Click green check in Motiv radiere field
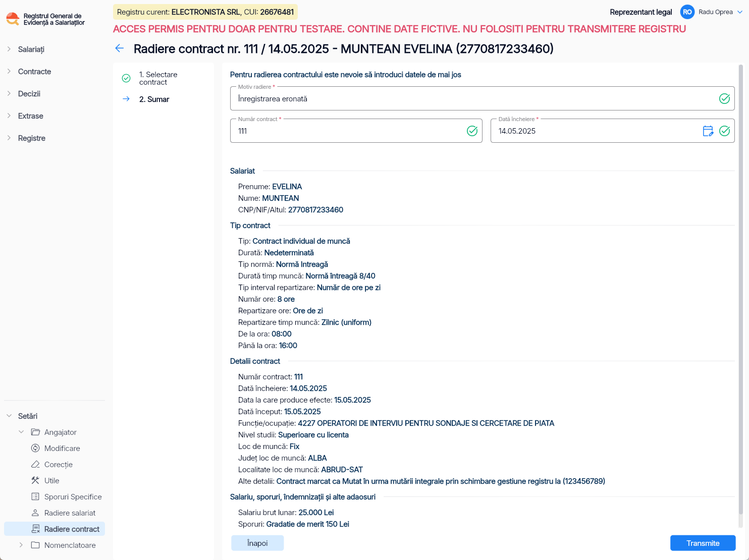The image size is (749, 560). [x=724, y=99]
